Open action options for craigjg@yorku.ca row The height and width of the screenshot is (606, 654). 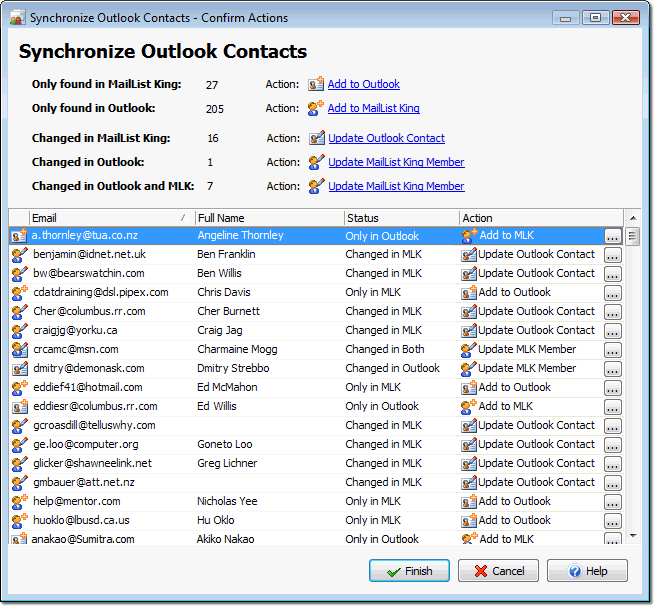[x=612, y=331]
